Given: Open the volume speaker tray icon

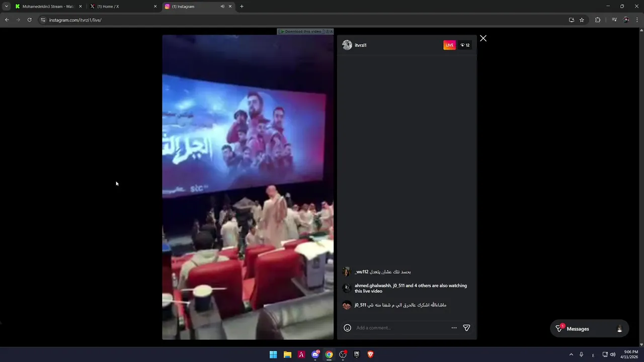Looking at the screenshot, I should (613, 354).
